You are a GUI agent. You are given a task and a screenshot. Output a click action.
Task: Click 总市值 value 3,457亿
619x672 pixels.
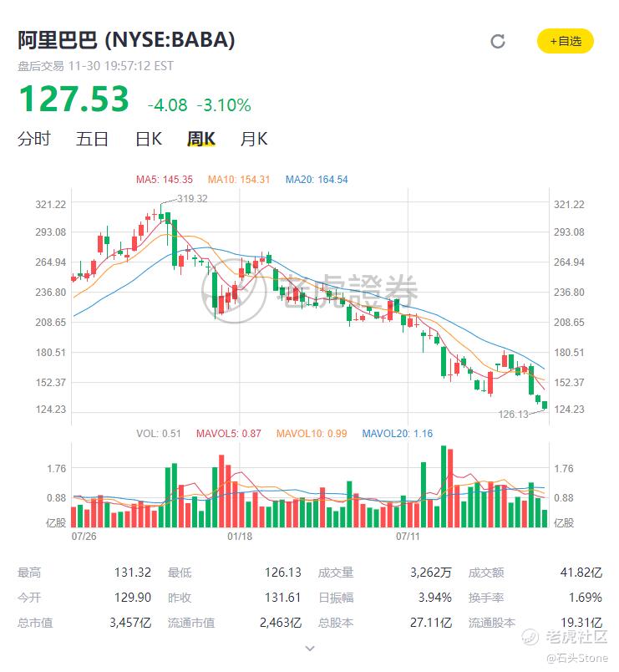[x=130, y=623]
